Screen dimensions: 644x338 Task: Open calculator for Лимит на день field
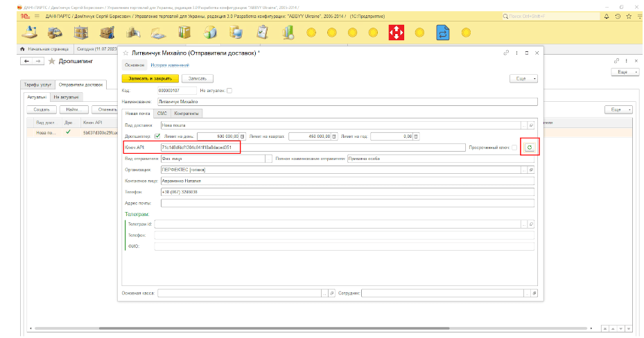coord(243,136)
